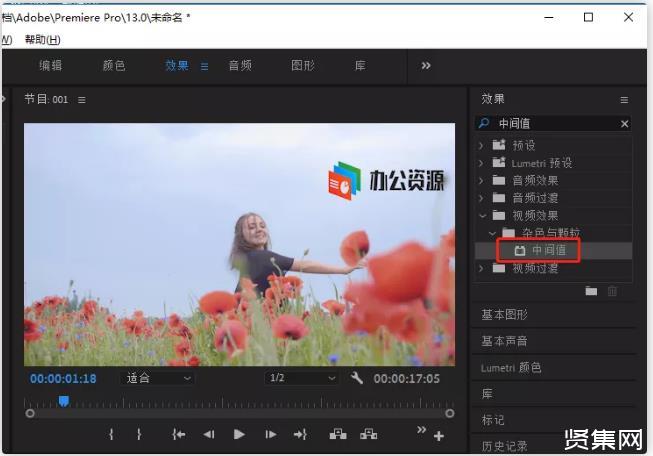Open the 基本声音 panel
This screenshot has width=653, height=456.
[x=504, y=341]
